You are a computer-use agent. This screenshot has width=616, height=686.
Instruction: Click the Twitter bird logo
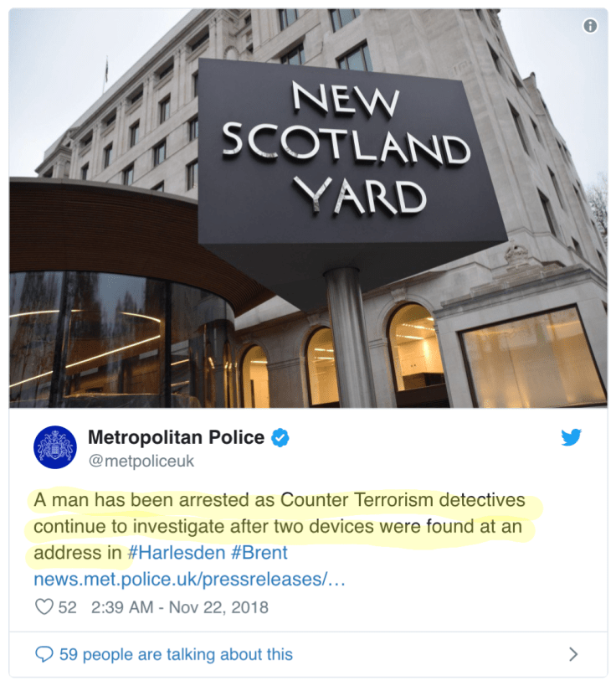pyautogui.click(x=572, y=437)
